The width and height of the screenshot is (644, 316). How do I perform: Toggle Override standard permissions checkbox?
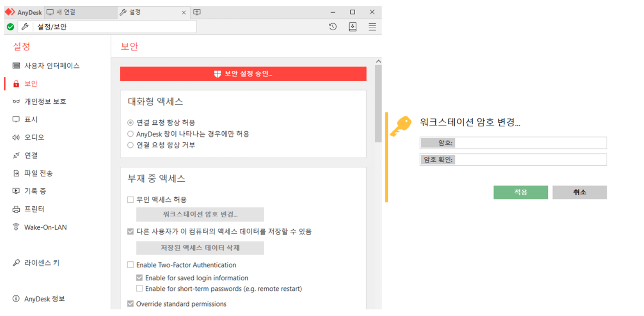click(131, 304)
